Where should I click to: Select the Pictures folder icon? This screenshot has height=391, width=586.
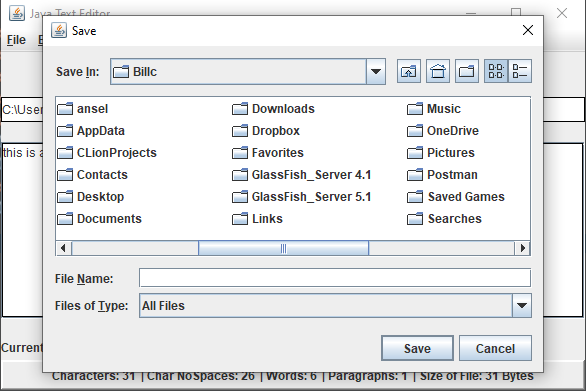(415, 153)
